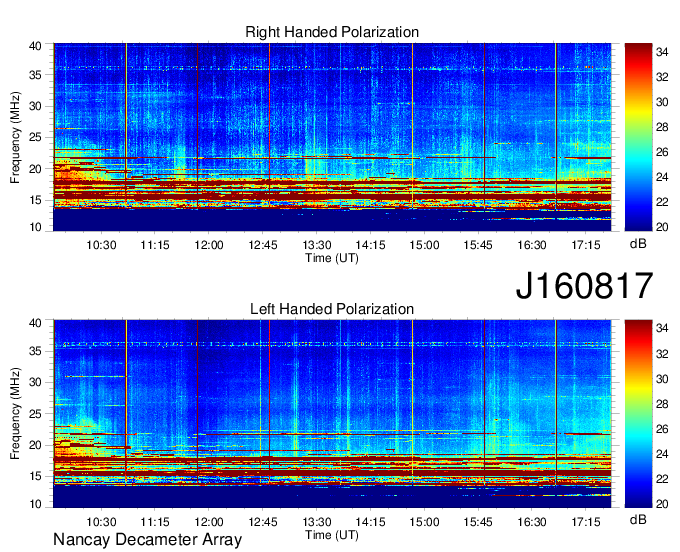The width and height of the screenshot is (680, 552).
Task: Click the Left Handed plot's "Time (UT)" label
Action: point(332,535)
